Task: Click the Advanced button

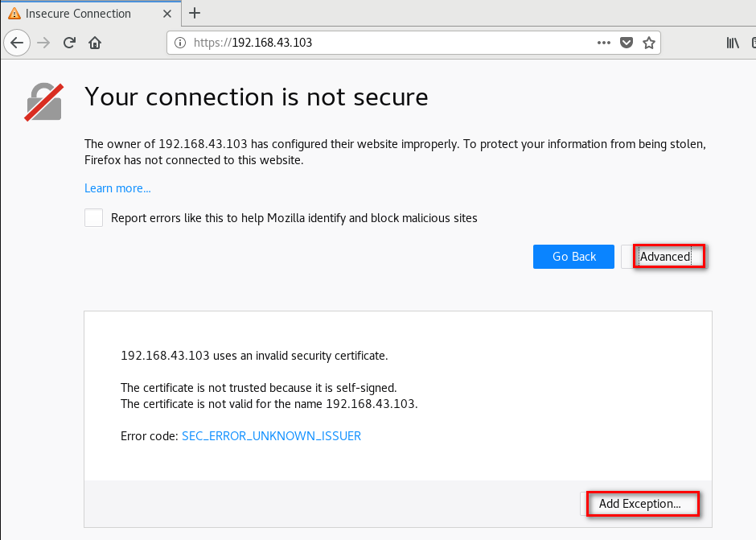Action: (x=664, y=257)
